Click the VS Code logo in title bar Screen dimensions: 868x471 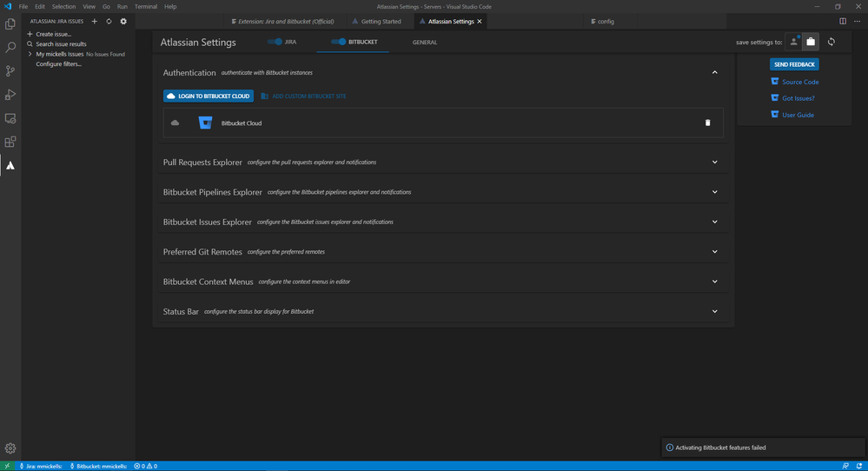point(7,7)
